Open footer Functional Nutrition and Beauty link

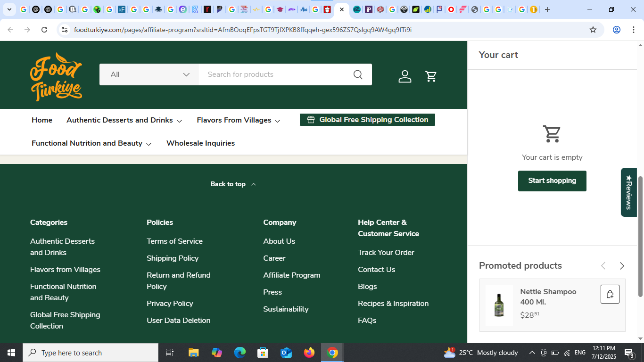(63, 292)
